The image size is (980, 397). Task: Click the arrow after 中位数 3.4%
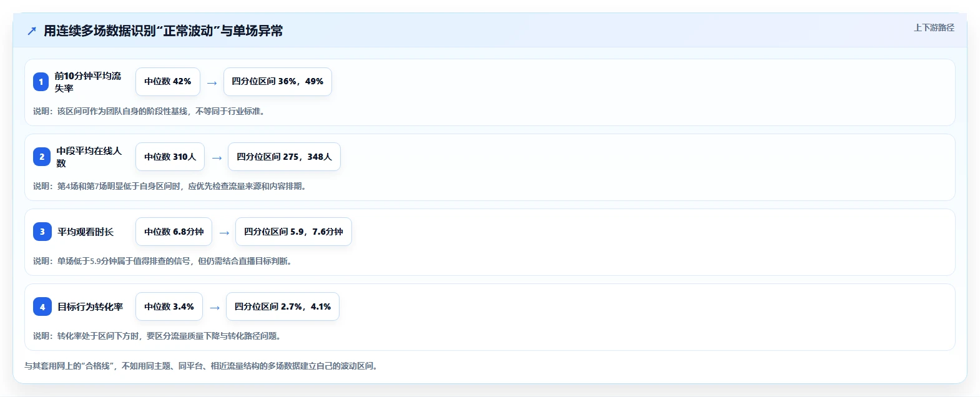pos(215,307)
